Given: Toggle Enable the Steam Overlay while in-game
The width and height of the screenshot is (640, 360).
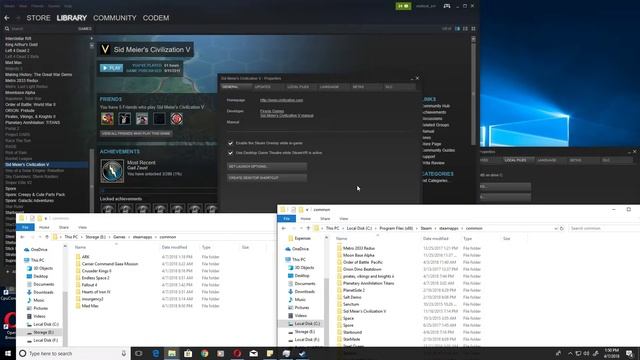Looking at the screenshot, I should click(231, 143).
